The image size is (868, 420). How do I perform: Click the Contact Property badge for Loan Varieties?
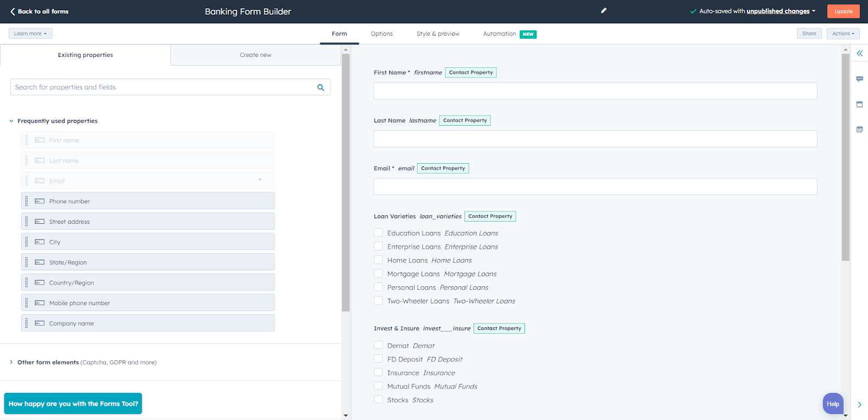pos(490,216)
